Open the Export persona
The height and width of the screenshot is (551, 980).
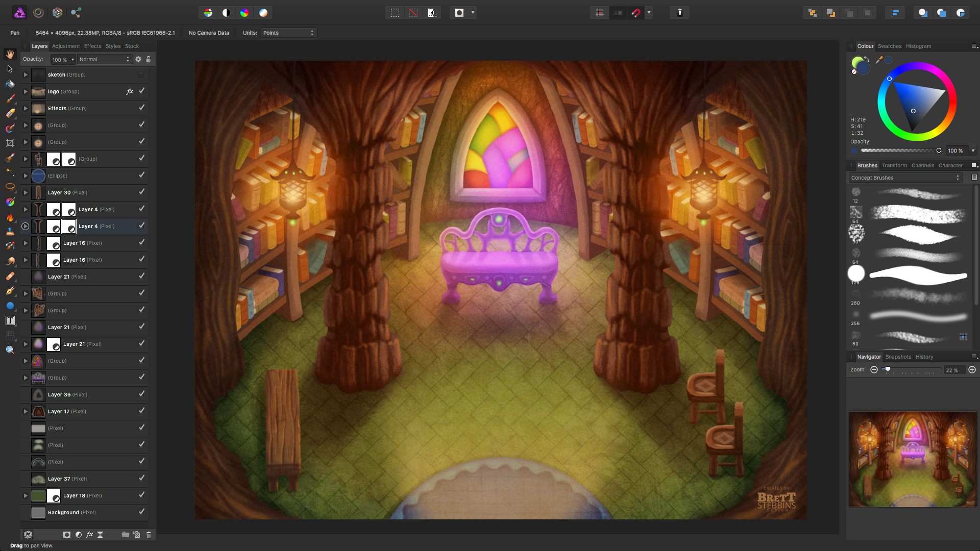tap(76, 13)
